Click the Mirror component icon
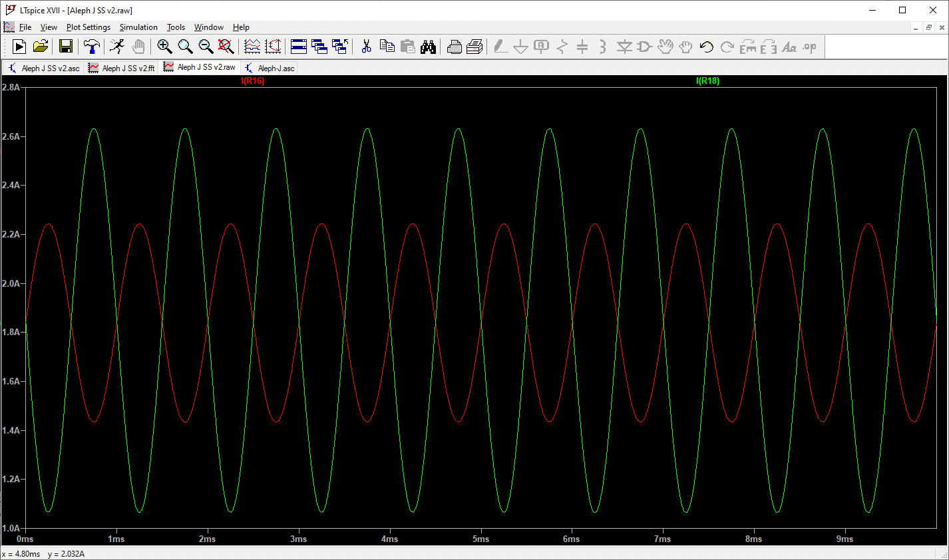Viewport: 949px width, 560px height. 769,47
